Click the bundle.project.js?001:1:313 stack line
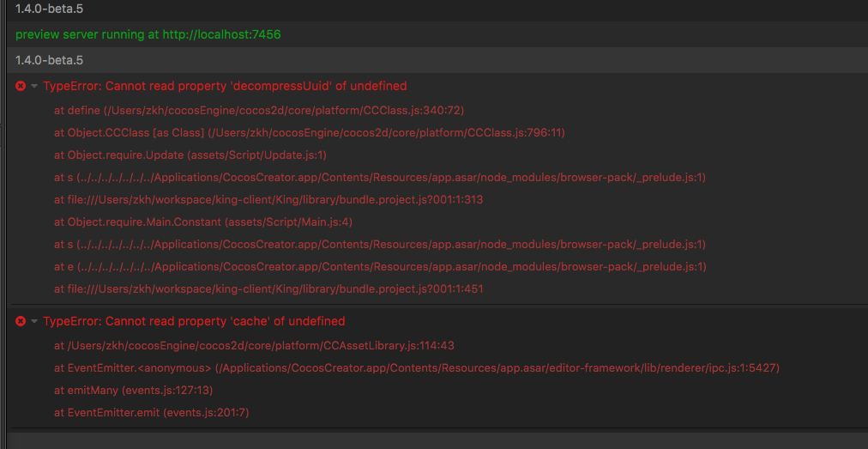The width and height of the screenshot is (868, 449). point(268,199)
